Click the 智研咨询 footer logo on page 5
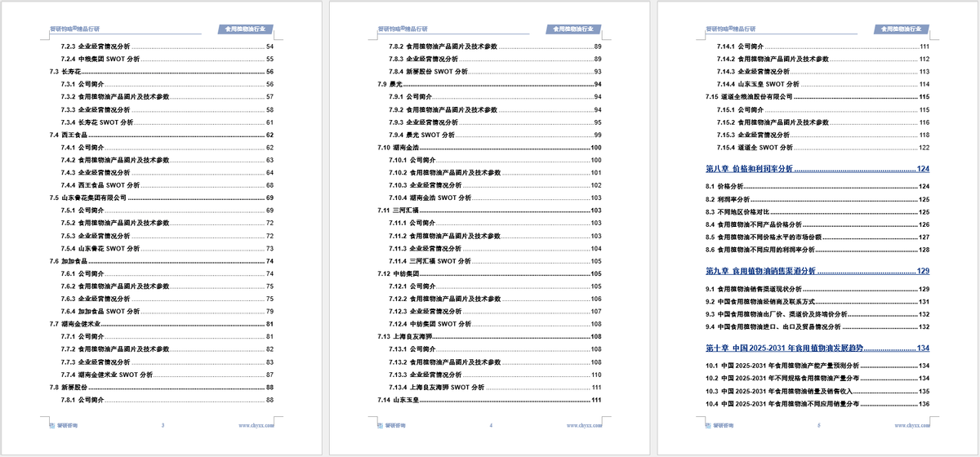 (x=722, y=425)
